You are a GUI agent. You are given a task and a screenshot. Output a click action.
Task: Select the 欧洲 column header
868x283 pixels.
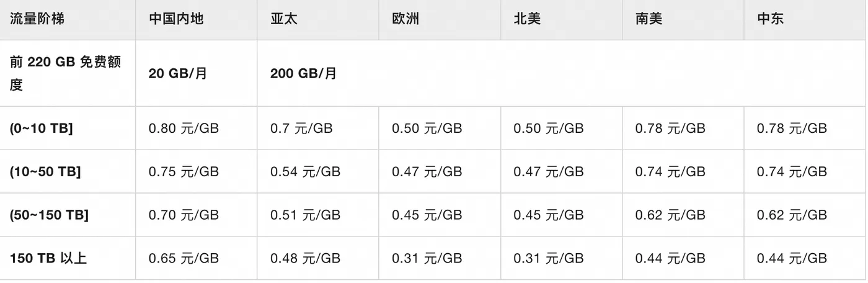click(405, 19)
